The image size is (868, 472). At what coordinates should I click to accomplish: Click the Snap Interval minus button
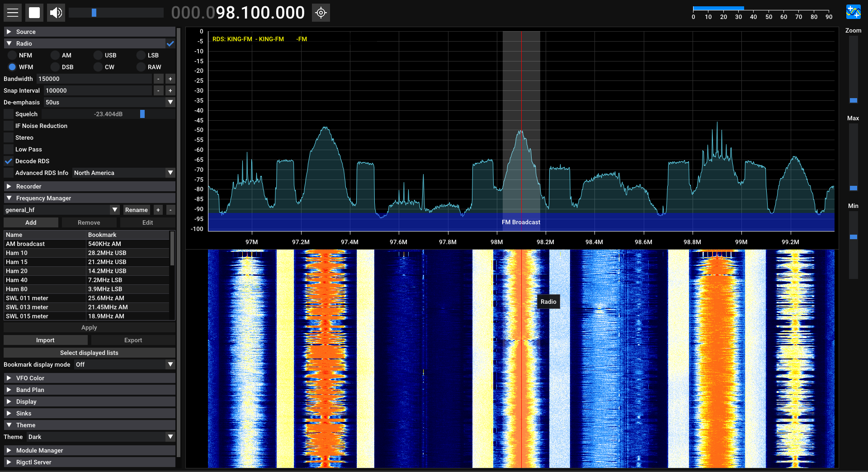click(158, 90)
